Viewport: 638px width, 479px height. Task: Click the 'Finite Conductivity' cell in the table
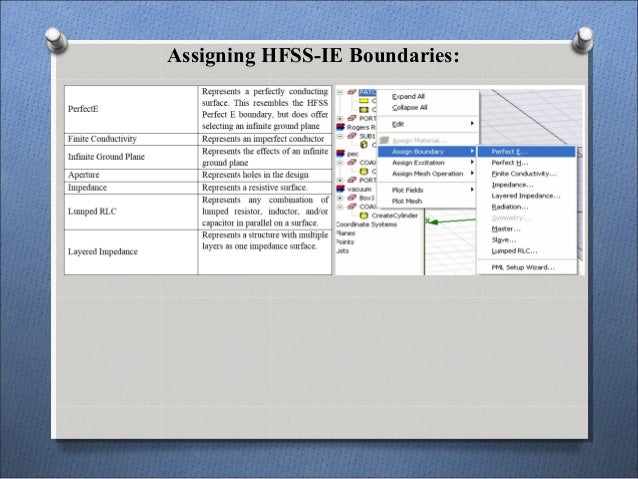coord(131,139)
